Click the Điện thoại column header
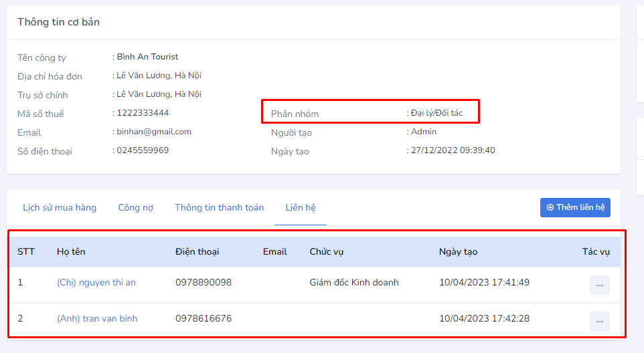 (x=197, y=252)
